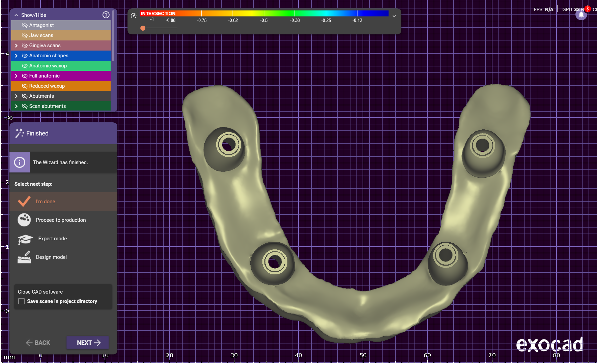Enable Save scene in project directory checkbox
This screenshot has width=597, height=364.
point(22,301)
